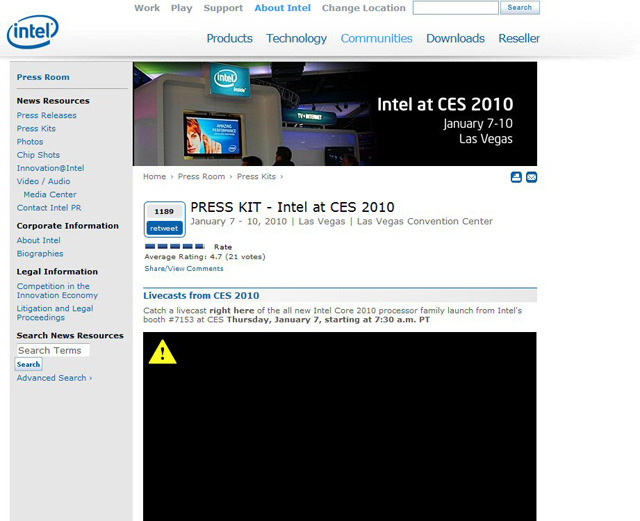
Task: Click Press Room in the breadcrumb
Action: click(202, 176)
